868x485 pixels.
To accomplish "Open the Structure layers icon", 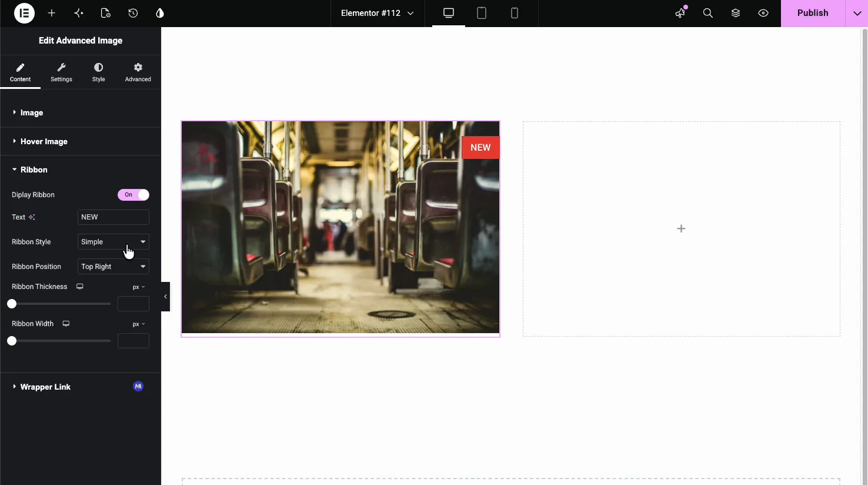I will tap(736, 13).
